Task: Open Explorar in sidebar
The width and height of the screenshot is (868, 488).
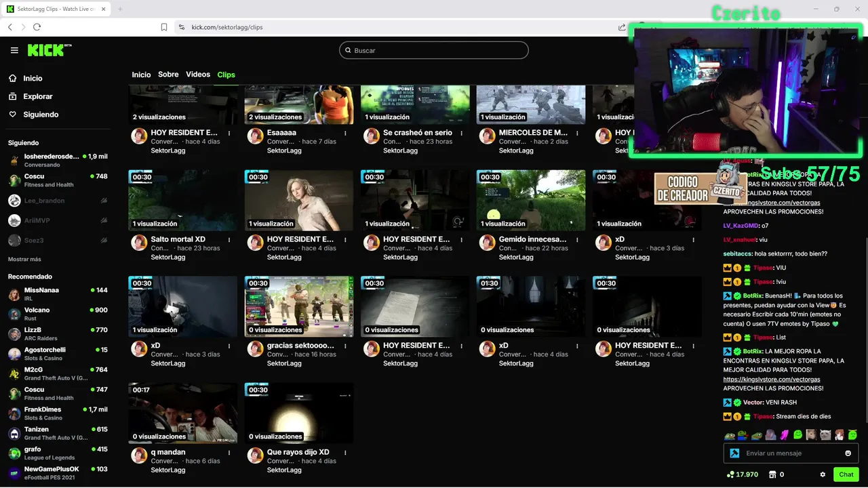Action: click(37, 96)
